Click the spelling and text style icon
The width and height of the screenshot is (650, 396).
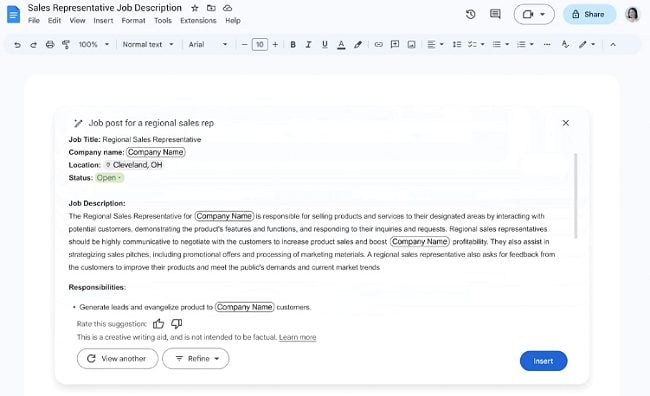(x=565, y=44)
